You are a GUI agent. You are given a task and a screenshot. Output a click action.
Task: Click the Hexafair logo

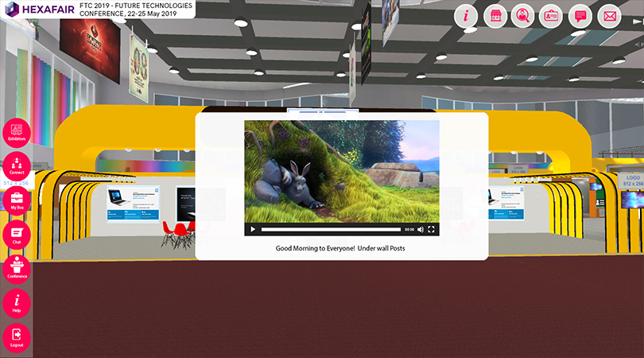coord(39,9)
